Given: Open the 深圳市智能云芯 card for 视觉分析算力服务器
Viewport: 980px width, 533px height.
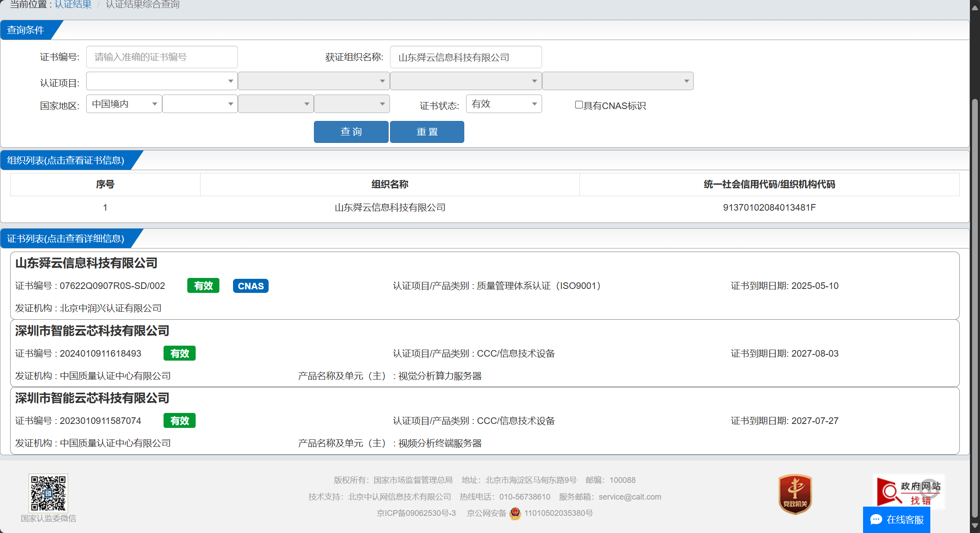Looking at the screenshot, I should coord(485,354).
